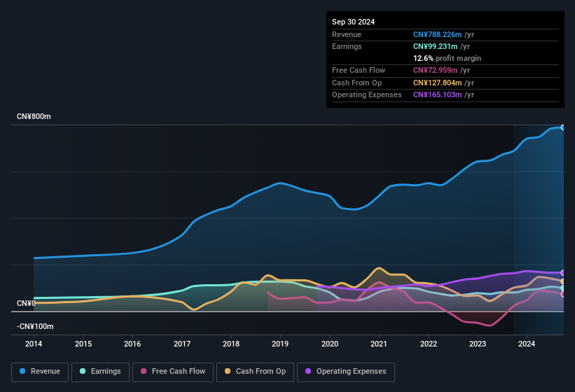Select the blue Revenue end-point marker
The width and height of the screenshot is (575, 392).
(562, 127)
